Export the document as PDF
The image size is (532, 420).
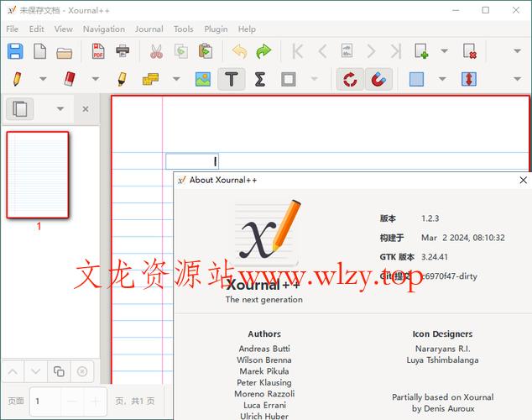click(98, 51)
